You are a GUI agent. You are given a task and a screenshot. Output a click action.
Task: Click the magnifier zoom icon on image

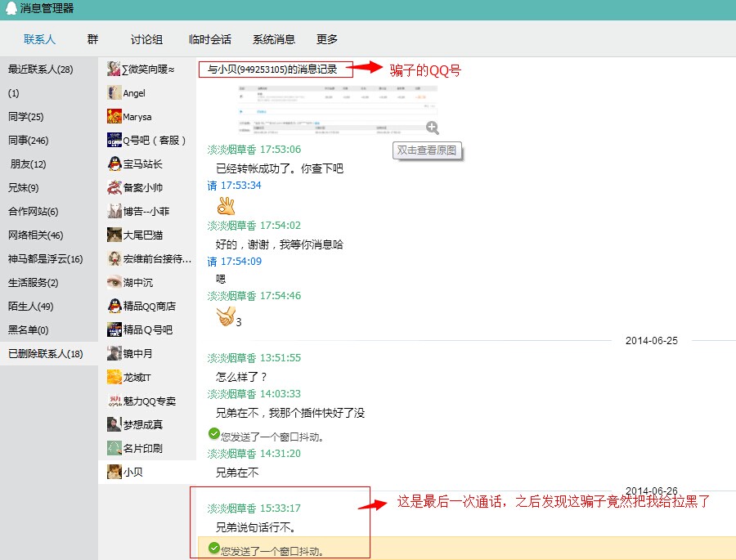pyautogui.click(x=433, y=128)
